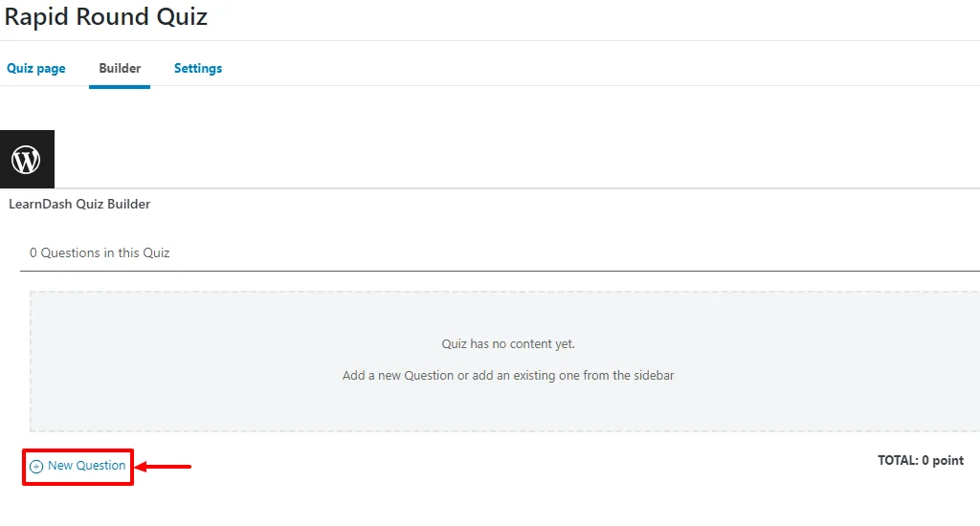This screenshot has width=980, height=526.
Task: Click the word Builder in LearnDash heading
Action: (129, 204)
